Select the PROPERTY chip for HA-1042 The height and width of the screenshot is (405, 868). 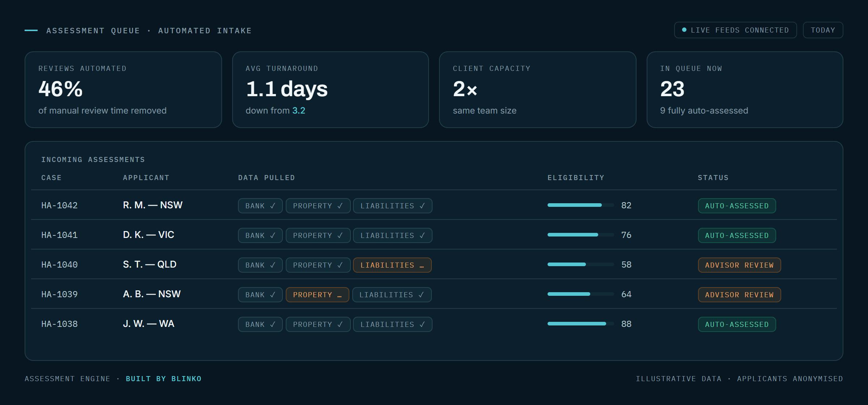pyautogui.click(x=318, y=206)
